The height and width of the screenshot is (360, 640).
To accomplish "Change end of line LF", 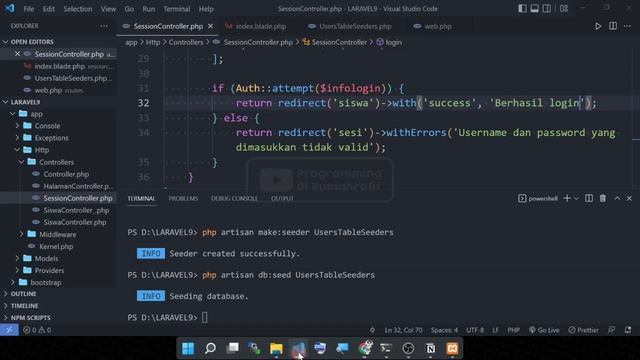I will [495, 330].
